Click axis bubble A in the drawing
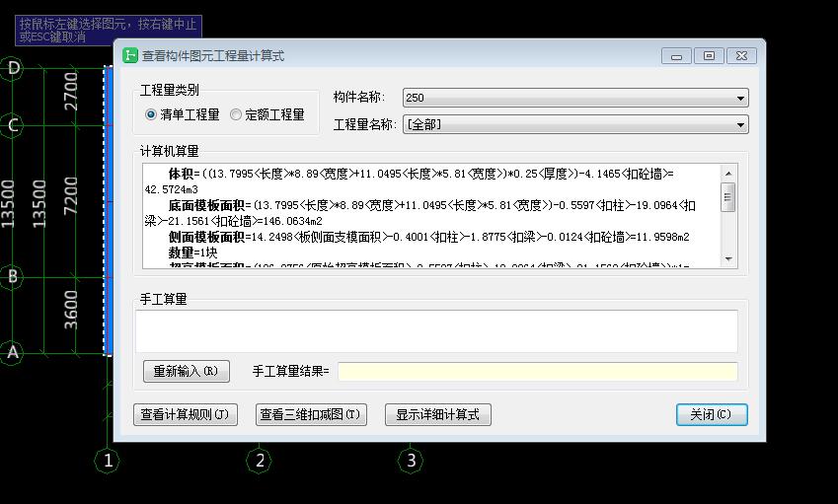838x504 pixels. tap(13, 352)
